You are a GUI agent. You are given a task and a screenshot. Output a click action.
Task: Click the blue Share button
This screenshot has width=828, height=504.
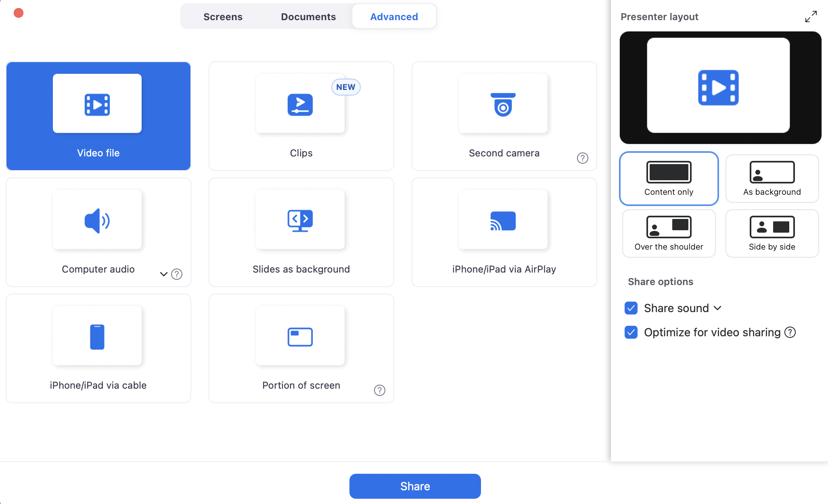click(x=415, y=486)
